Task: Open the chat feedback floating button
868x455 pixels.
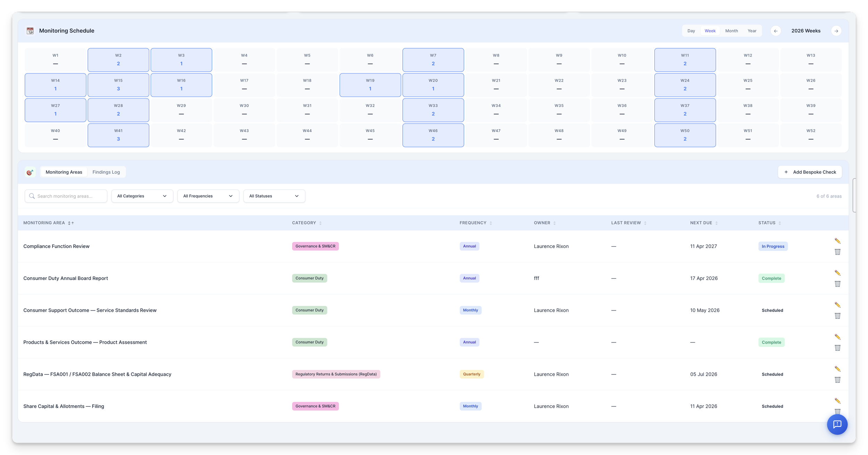Action: tap(837, 424)
